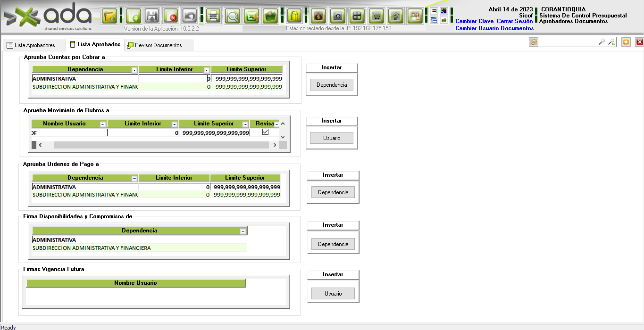The width and height of the screenshot is (644, 330).
Task: Open Limite Inferior dropdown in Cuentas por Cobrar
Action: (x=206, y=70)
